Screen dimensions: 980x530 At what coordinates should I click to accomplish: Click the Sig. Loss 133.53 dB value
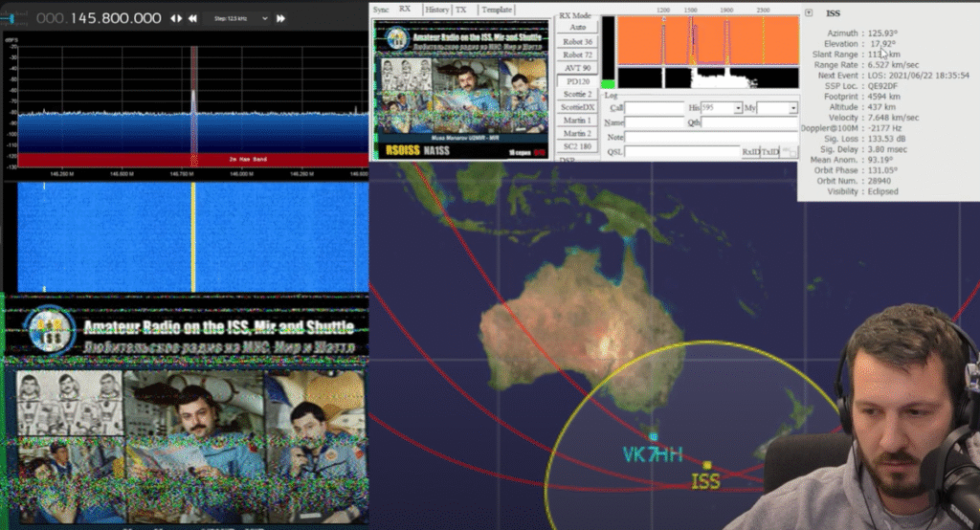pos(886,139)
